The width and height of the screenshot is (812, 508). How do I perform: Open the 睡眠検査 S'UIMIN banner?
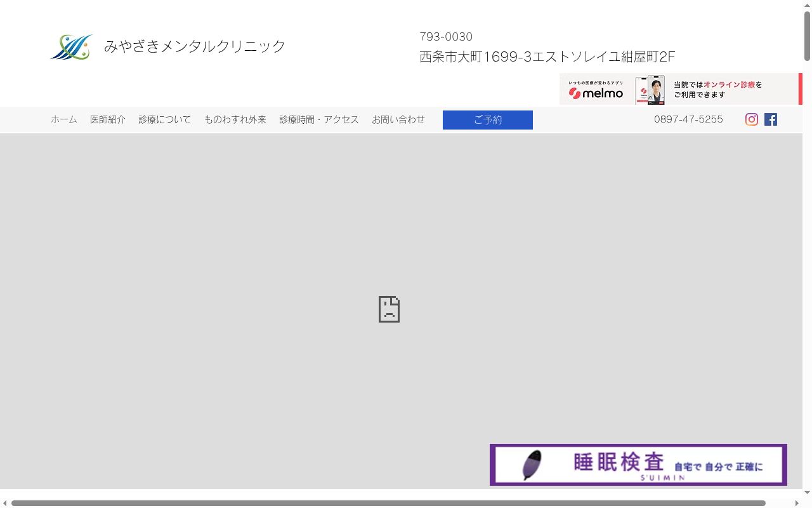pyautogui.click(x=638, y=465)
